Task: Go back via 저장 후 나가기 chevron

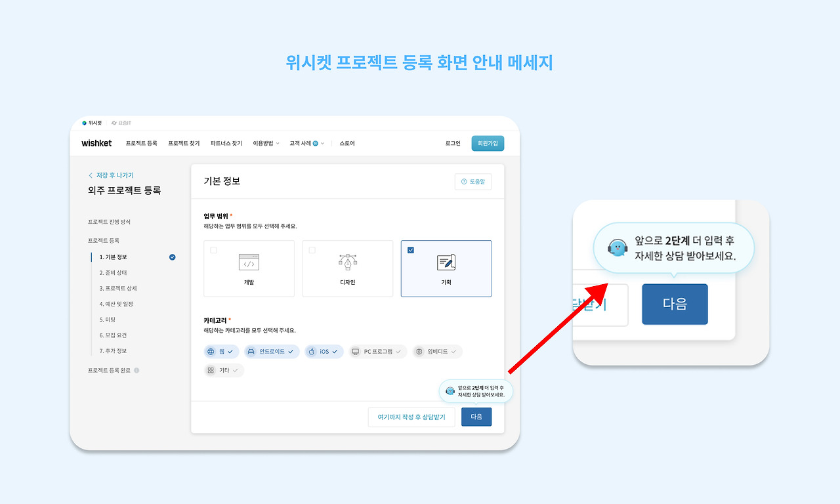Action: [x=91, y=175]
